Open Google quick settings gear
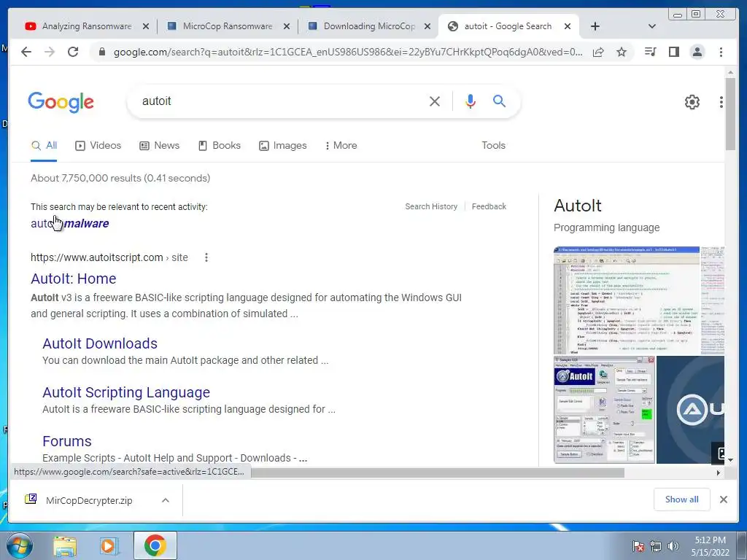Viewport: 747px width, 560px height. [x=692, y=101]
